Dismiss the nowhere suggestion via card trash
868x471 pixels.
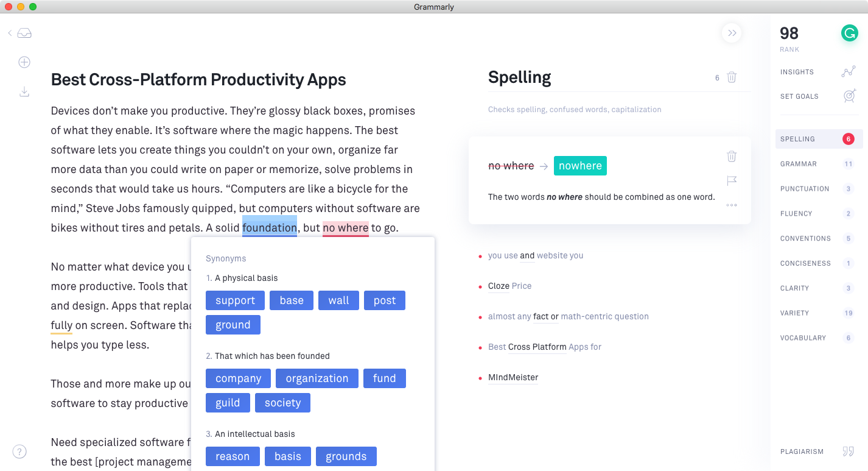[732, 157]
